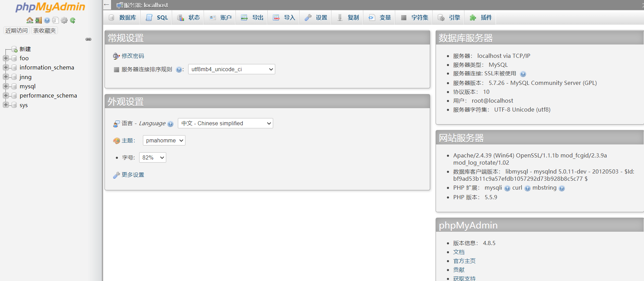644x281 pixels.
Task: Click the information_schema database cylinder icon
Action: (x=14, y=67)
